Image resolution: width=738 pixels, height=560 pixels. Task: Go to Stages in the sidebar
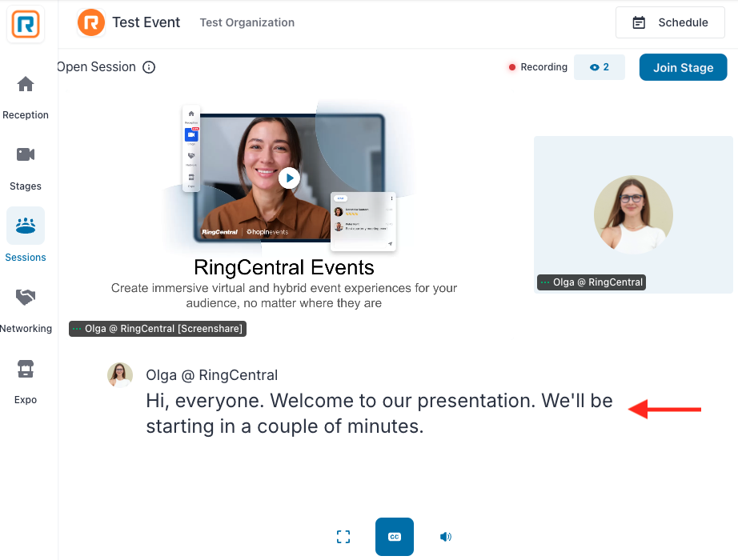tap(26, 169)
